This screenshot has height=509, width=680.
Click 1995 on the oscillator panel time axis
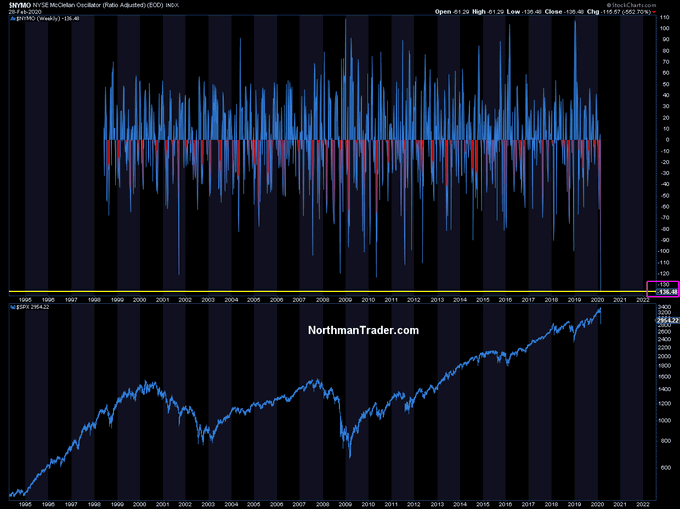click(25, 300)
